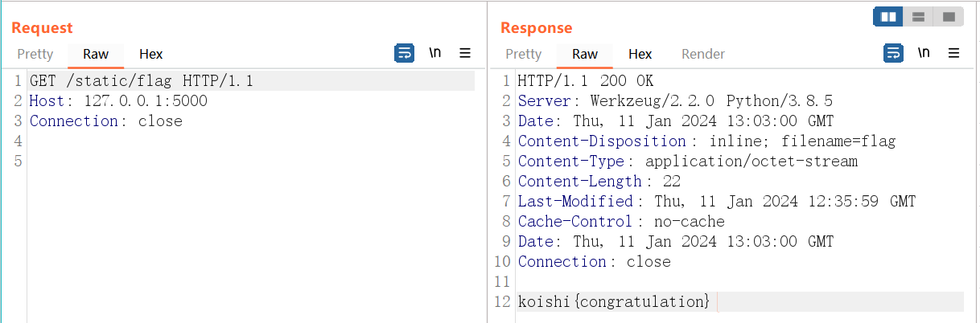This screenshot has height=323, width=980.
Task: Click the koishi{congratulation} response body line
Action: pyautogui.click(x=613, y=302)
